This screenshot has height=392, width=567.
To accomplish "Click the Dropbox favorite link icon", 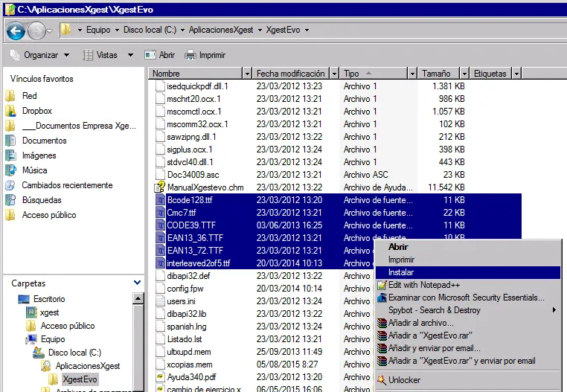I will point(10,111).
